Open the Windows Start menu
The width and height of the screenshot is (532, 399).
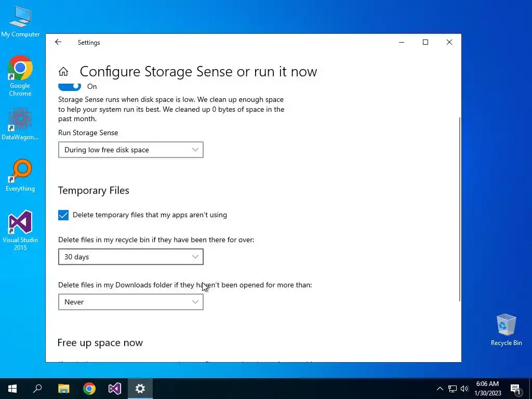click(12, 389)
